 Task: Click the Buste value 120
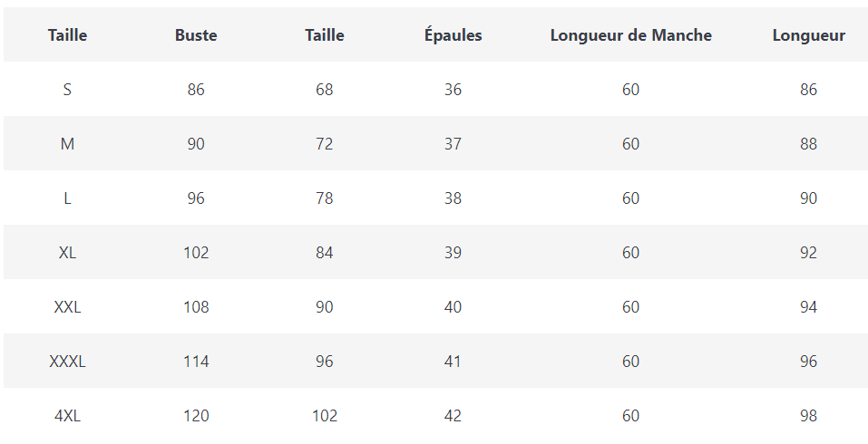pyautogui.click(x=196, y=416)
